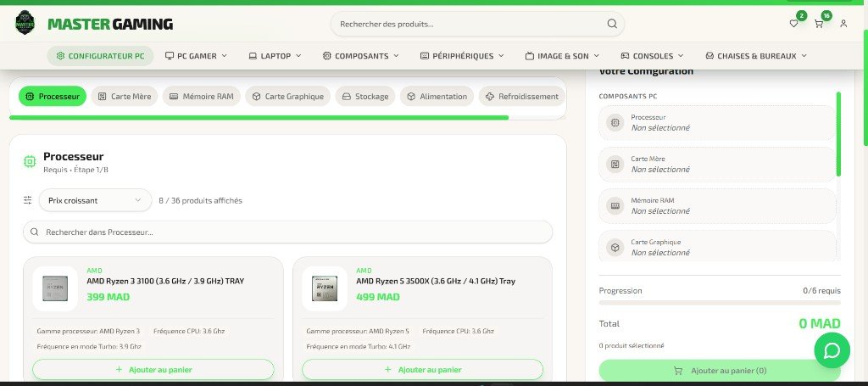Expand the Chaises & Bureaux menu chevron
868x386 pixels.
(x=804, y=56)
